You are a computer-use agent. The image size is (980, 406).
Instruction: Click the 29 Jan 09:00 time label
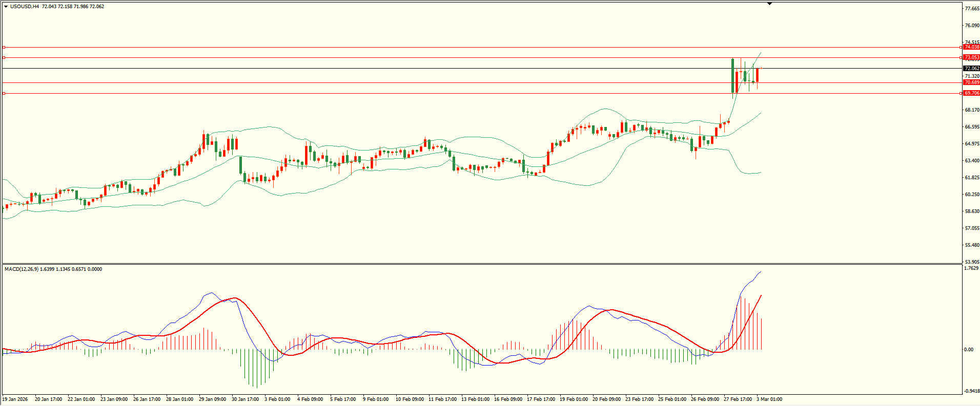[x=212, y=399]
